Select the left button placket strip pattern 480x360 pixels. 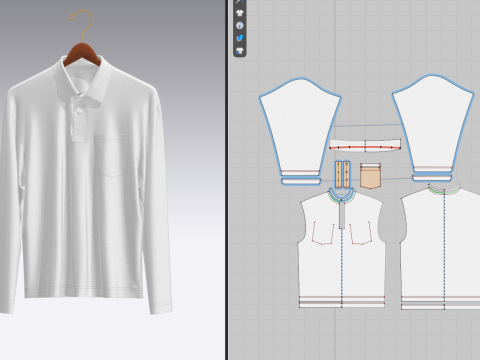(x=339, y=174)
